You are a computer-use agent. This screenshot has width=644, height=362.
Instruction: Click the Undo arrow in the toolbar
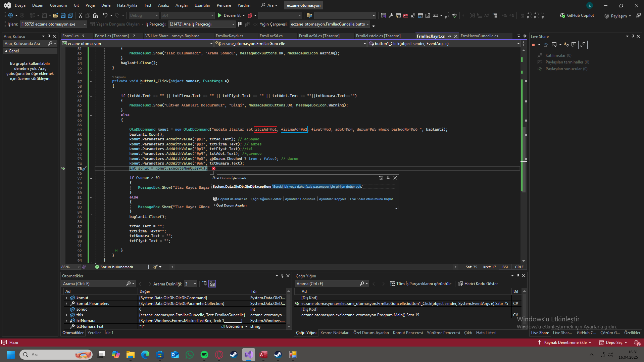pos(105,15)
